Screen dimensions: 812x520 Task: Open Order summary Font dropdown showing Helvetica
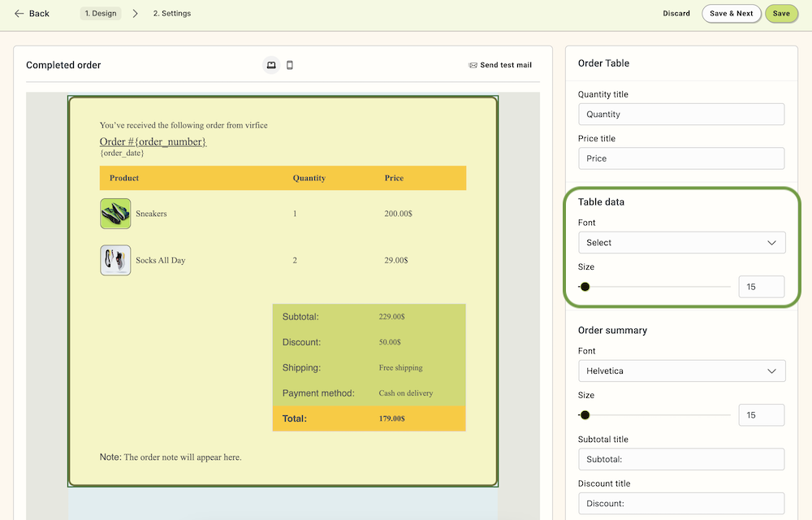point(681,370)
